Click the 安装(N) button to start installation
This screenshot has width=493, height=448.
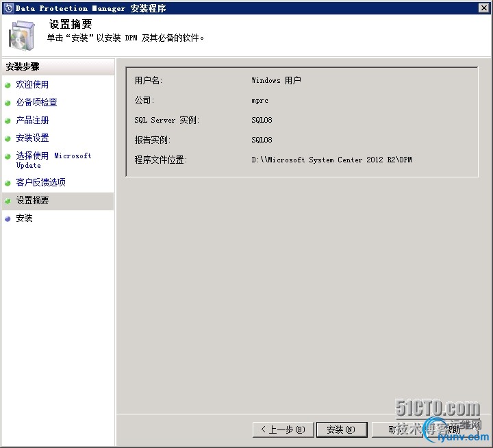342,430
